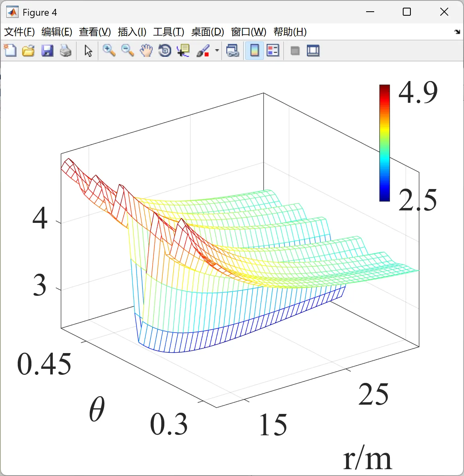Expand the brush color dropdown arrow

217,51
